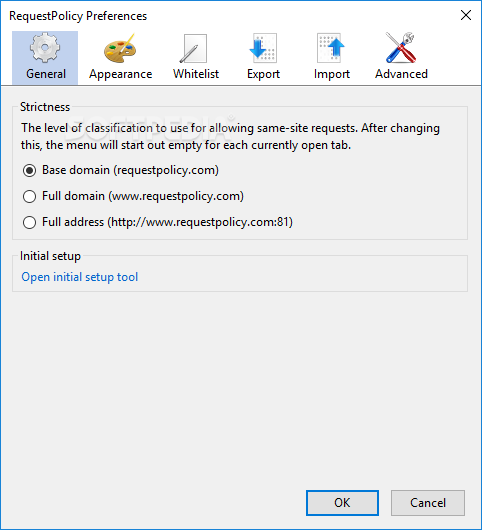Viewport: 482px width, 530px height.
Task: Open the Export tab label
Action: (x=263, y=74)
